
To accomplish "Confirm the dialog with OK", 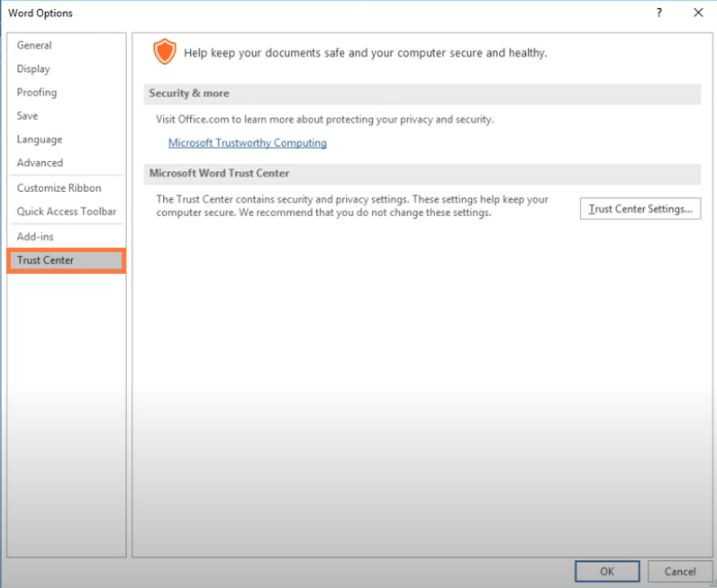I will (x=607, y=571).
